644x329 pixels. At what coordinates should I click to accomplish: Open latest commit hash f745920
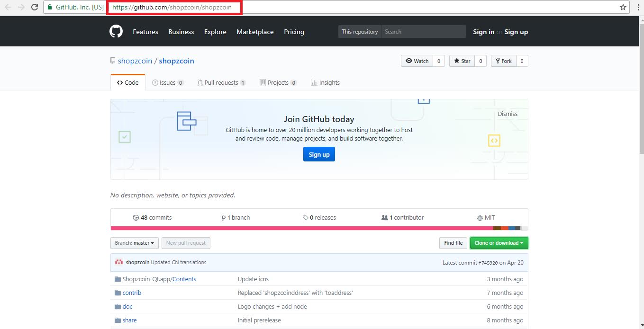[x=488, y=262]
